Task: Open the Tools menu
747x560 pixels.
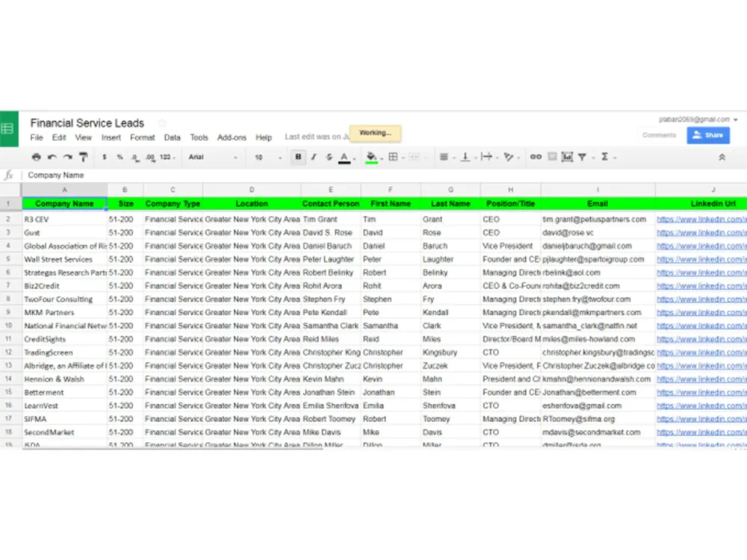Action: tap(199, 137)
